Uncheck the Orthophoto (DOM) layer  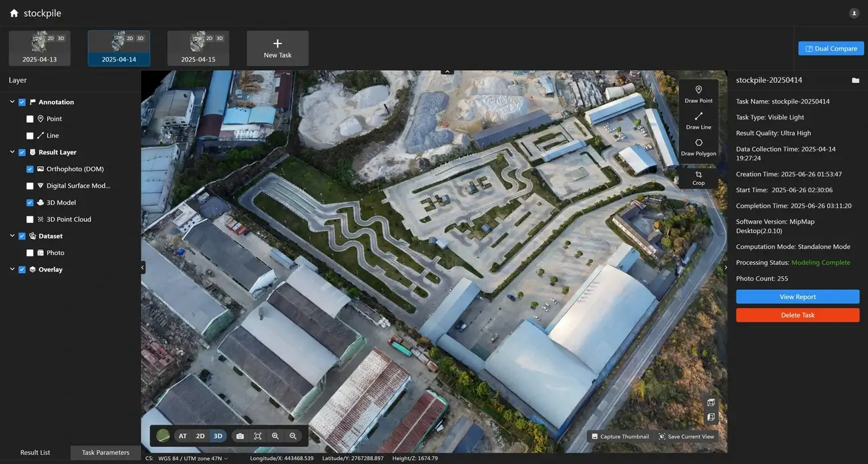[x=30, y=169]
